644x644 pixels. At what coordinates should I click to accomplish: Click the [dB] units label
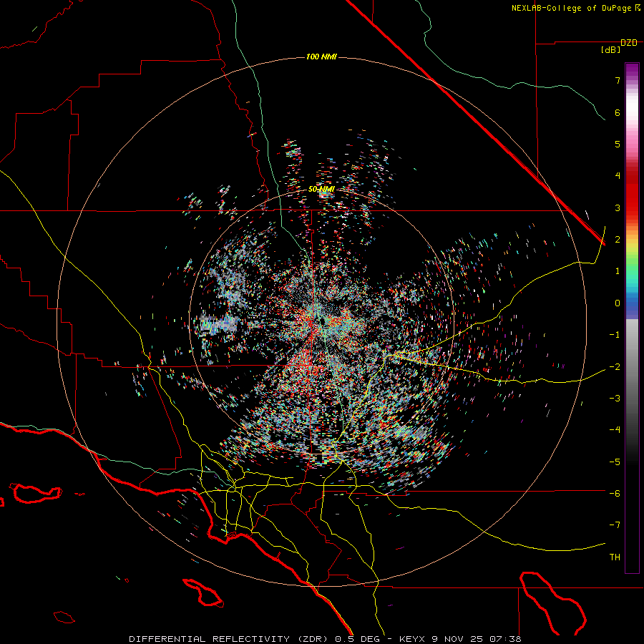point(611,49)
